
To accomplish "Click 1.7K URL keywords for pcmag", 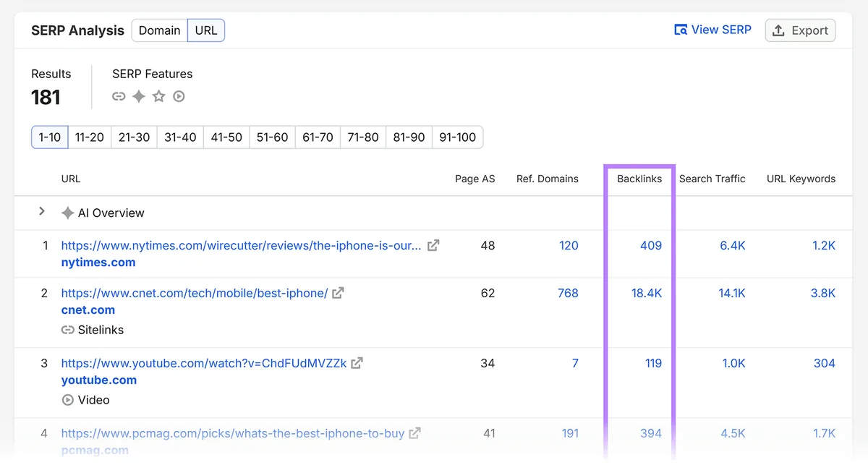I will (x=824, y=433).
